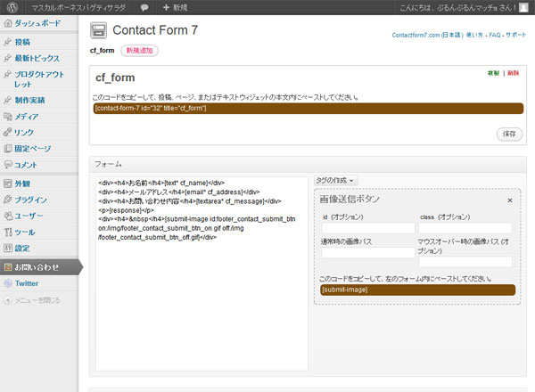The image size is (535, 392).
Task: Open the 固定ページ menu item
Action: click(33, 148)
